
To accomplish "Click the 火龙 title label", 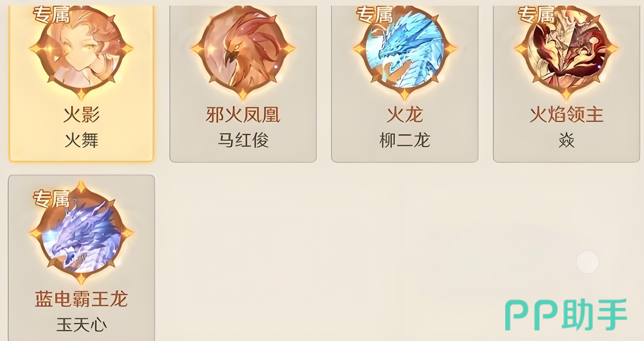I will point(405,115).
